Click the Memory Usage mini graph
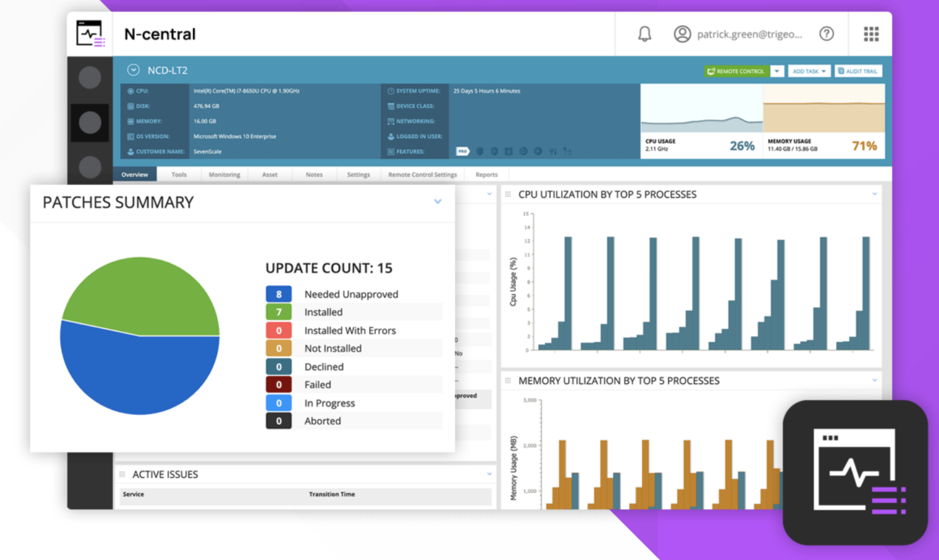Viewport: 939px width, 560px height. (x=824, y=109)
